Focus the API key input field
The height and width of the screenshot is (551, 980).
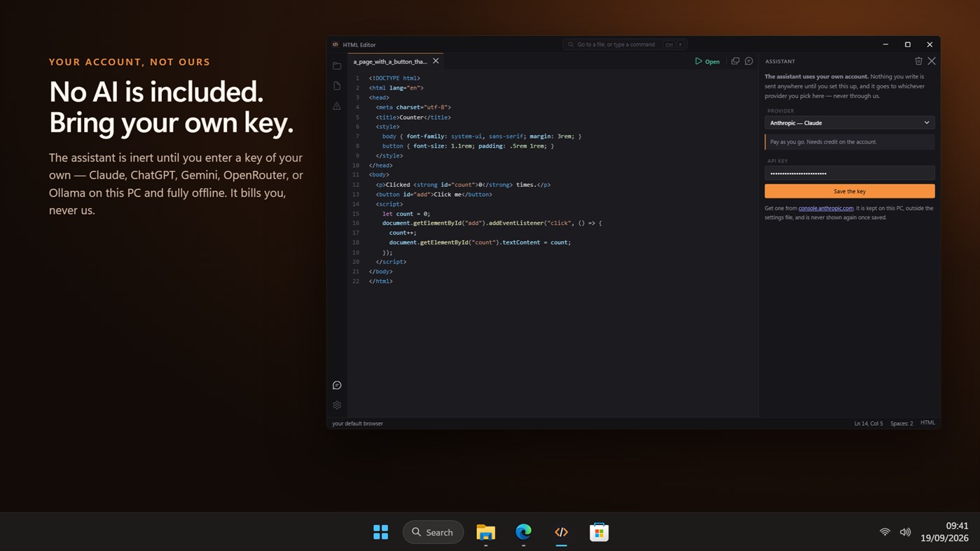(x=850, y=173)
